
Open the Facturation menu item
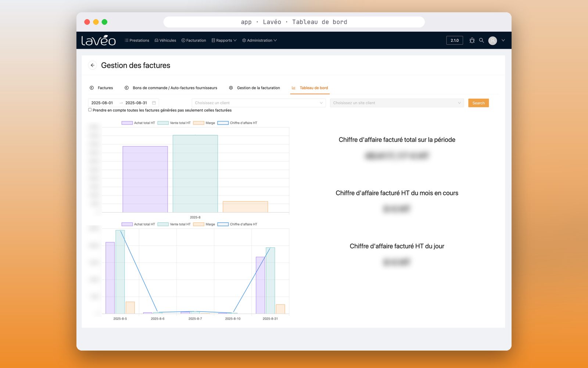point(194,40)
